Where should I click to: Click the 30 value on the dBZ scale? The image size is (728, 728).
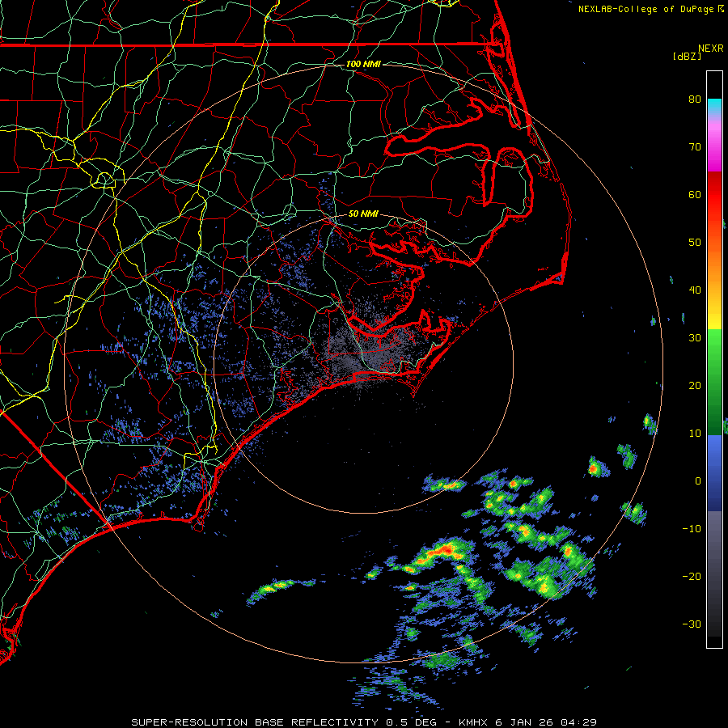pos(695,337)
